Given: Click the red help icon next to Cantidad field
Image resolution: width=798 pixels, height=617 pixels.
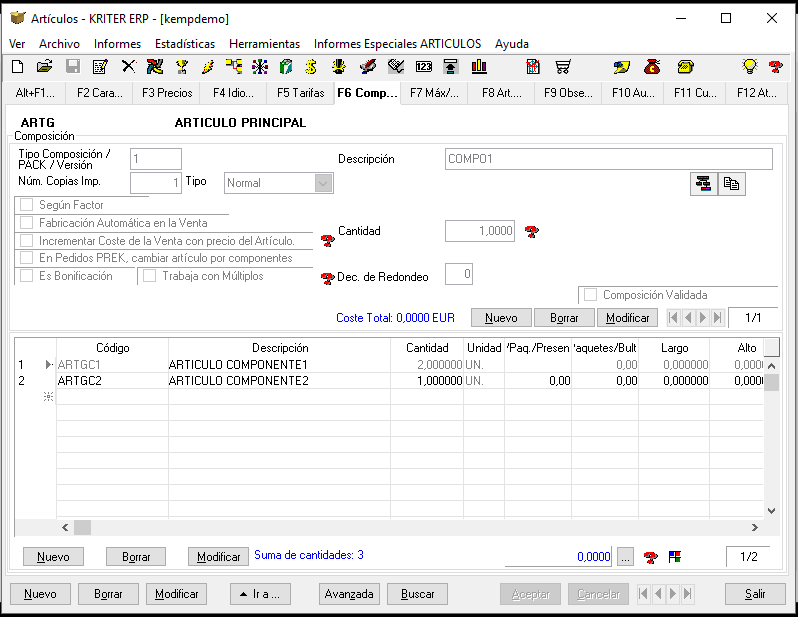Looking at the screenshot, I should click(x=532, y=232).
